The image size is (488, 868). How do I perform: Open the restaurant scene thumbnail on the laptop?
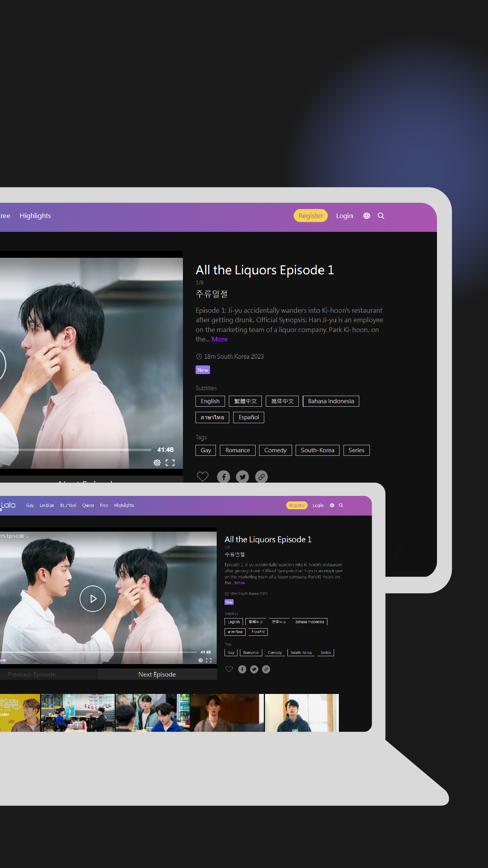click(x=78, y=713)
